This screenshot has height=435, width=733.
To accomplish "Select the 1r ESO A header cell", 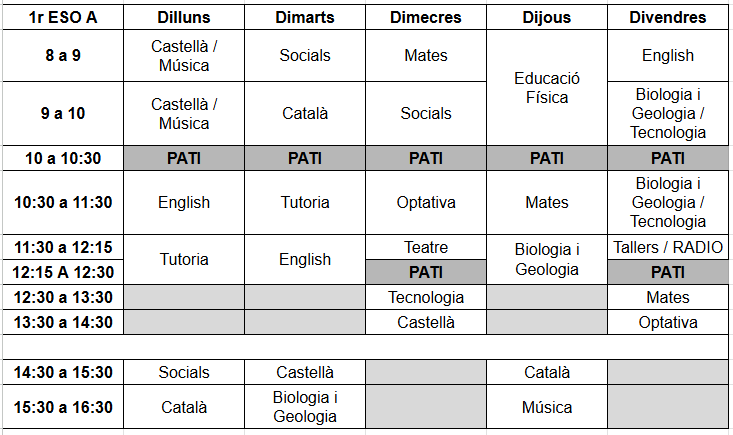I will [x=62, y=17].
